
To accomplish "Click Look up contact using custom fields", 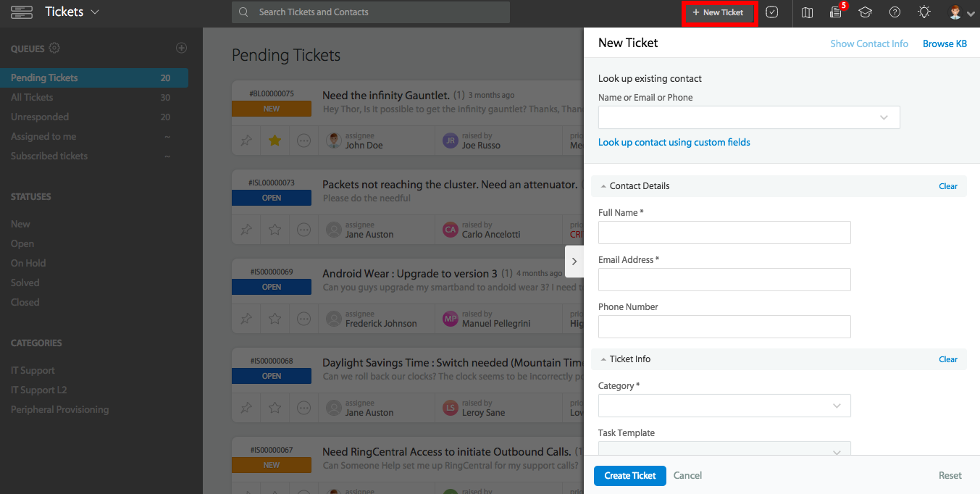I will pyautogui.click(x=674, y=142).
